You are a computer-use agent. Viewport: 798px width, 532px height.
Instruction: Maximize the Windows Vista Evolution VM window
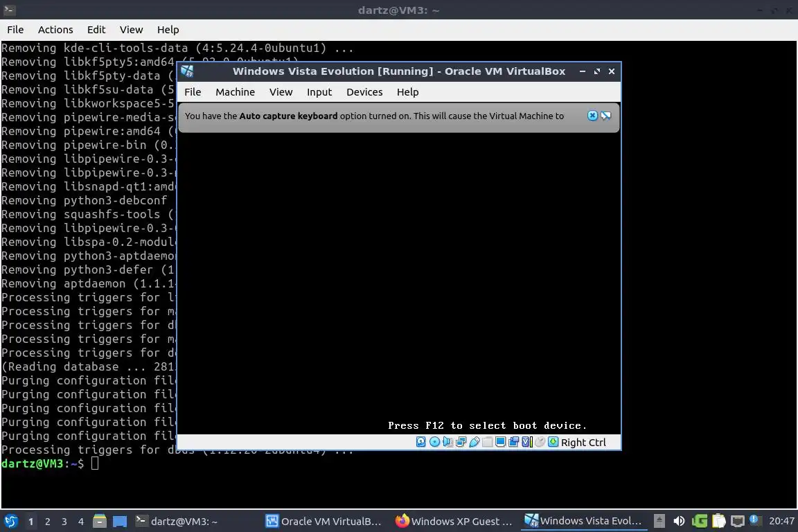point(597,71)
